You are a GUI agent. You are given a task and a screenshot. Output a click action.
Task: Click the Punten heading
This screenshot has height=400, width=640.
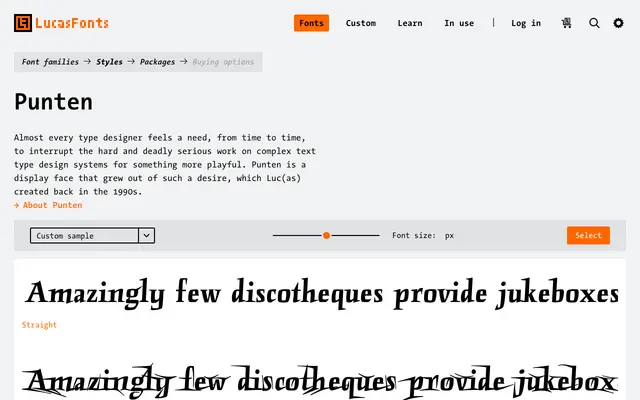coord(53,102)
